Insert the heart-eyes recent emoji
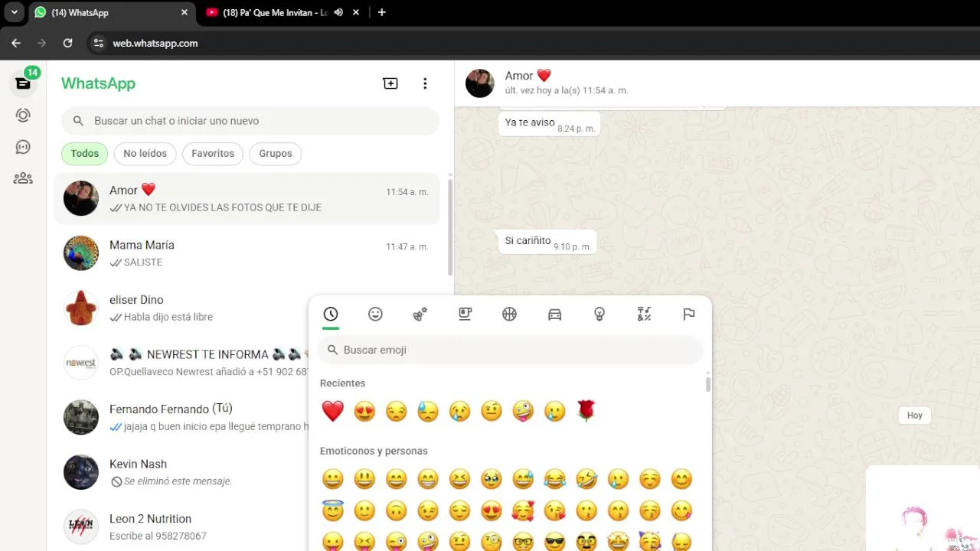This screenshot has width=980, height=551. click(364, 412)
